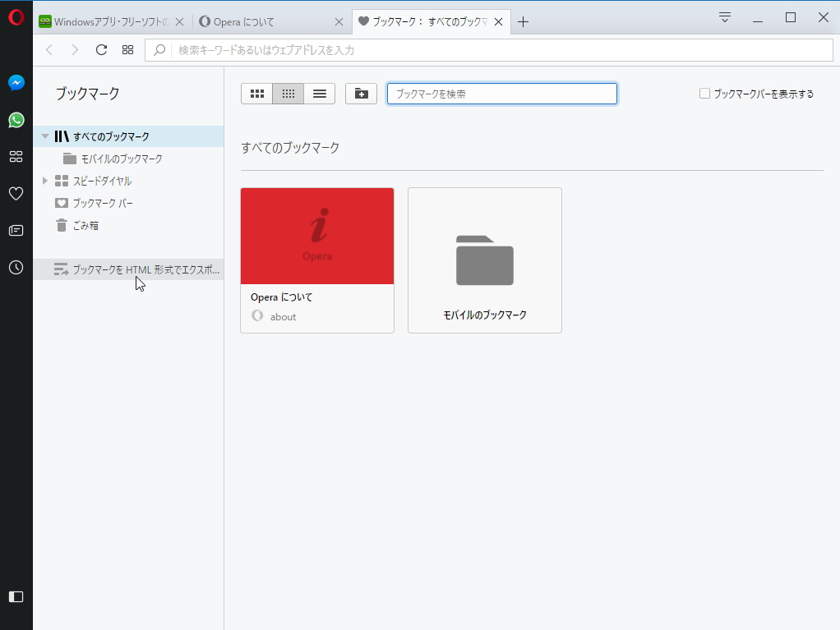This screenshot has height=630, width=840.
Task: Select ブックマーク バー in the tree
Action: [128, 204]
